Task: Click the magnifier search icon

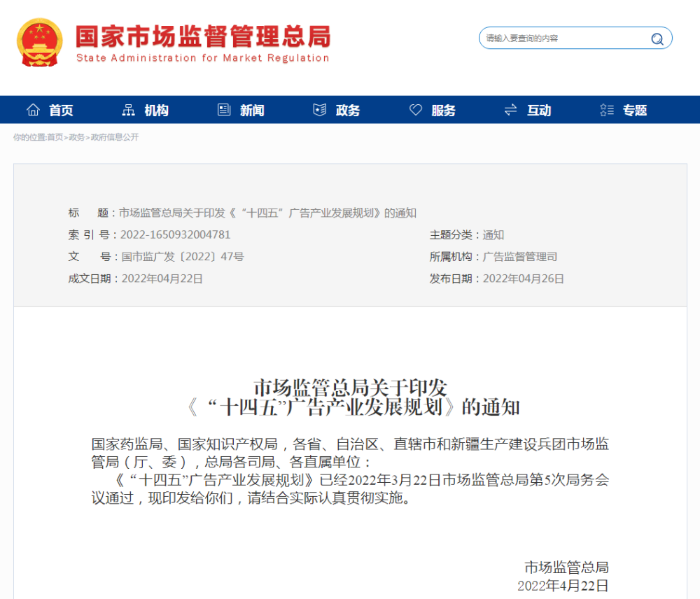Action: tap(657, 38)
